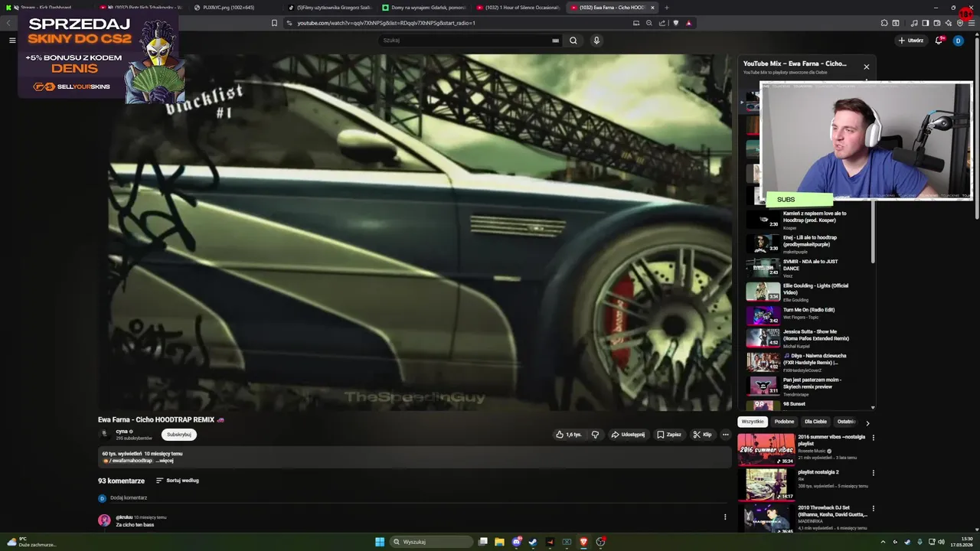980x551 pixels.
Task: Expand video description with ...więcej
Action: pyautogui.click(x=165, y=461)
